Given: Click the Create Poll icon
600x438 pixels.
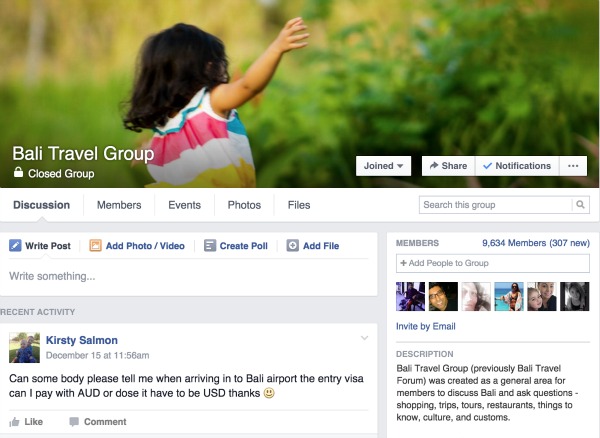Looking at the screenshot, I should (x=210, y=245).
